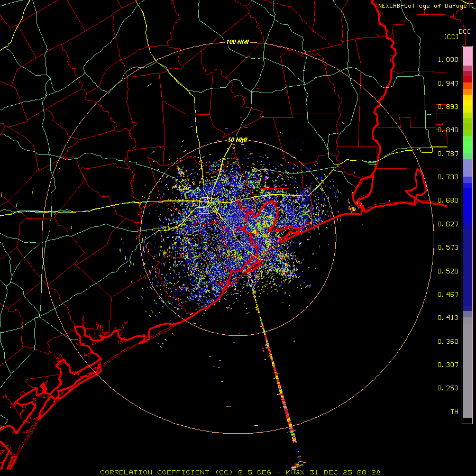Click the 0.253 scale value
The height and width of the screenshot is (476, 476).
coord(448,388)
